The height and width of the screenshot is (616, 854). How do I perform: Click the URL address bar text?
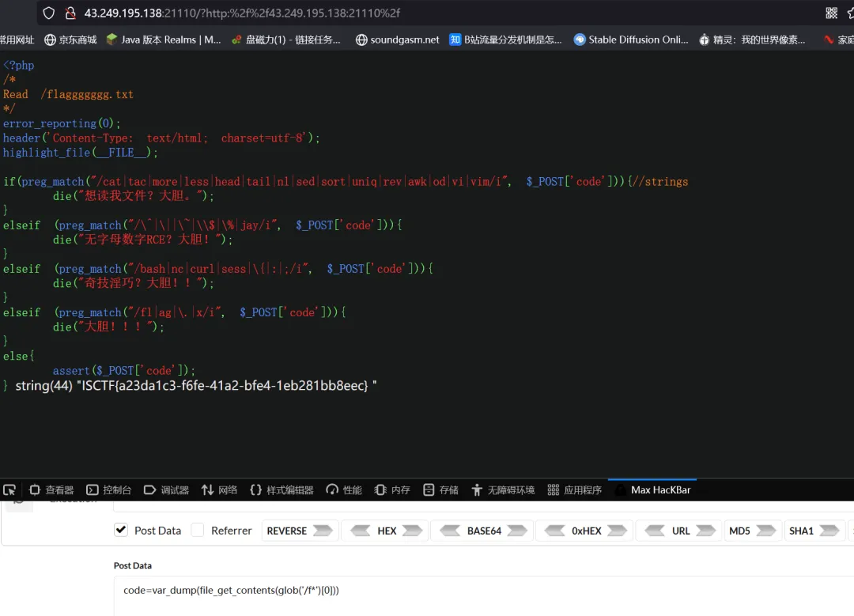242,13
